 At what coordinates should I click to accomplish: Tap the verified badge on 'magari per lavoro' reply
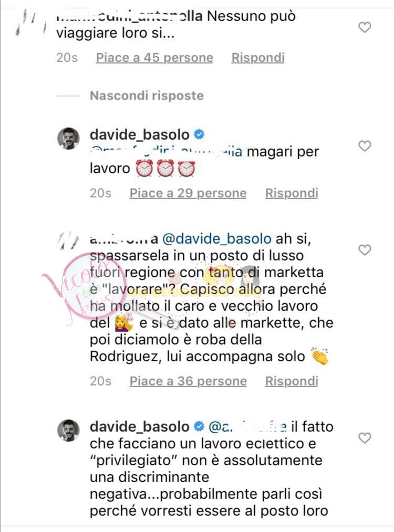pyautogui.click(x=199, y=134)
